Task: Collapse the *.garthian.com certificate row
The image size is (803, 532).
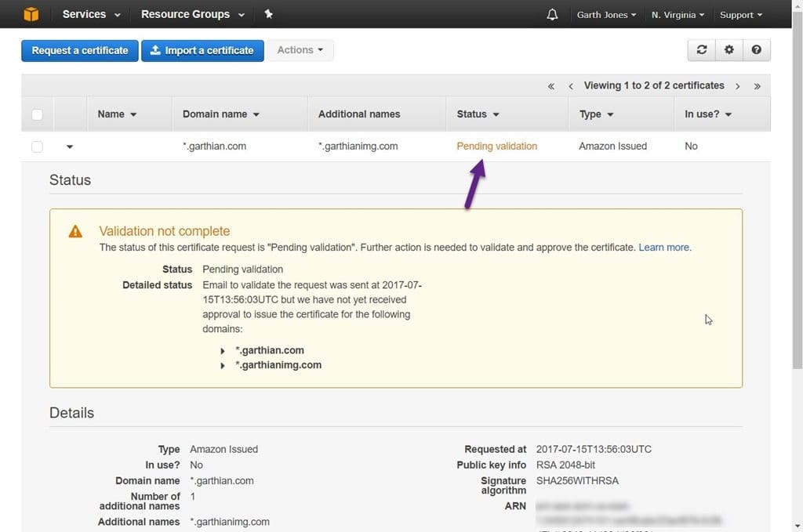Action: (x=70, y=147)
